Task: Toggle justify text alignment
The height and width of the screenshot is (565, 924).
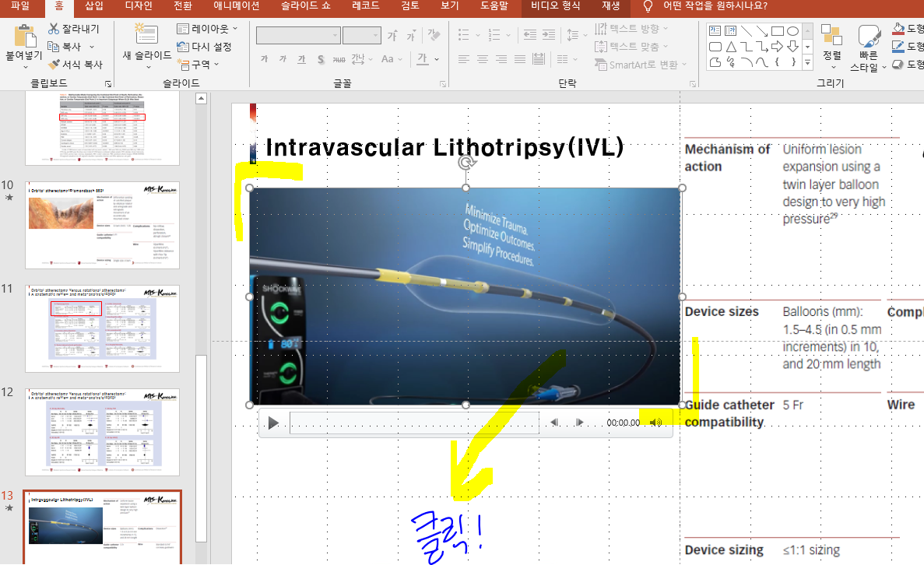Action: (520, 59)
